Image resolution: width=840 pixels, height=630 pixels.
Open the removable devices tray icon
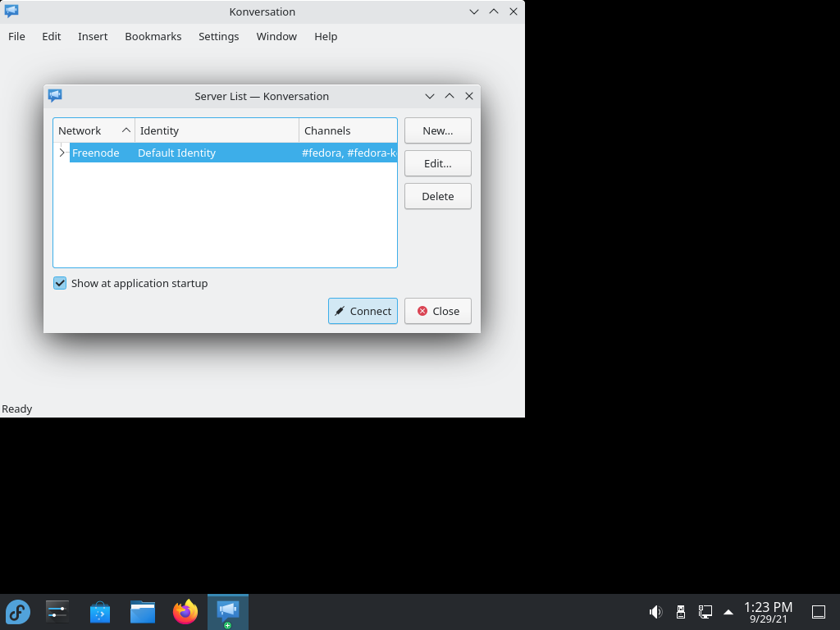[680, 612]
